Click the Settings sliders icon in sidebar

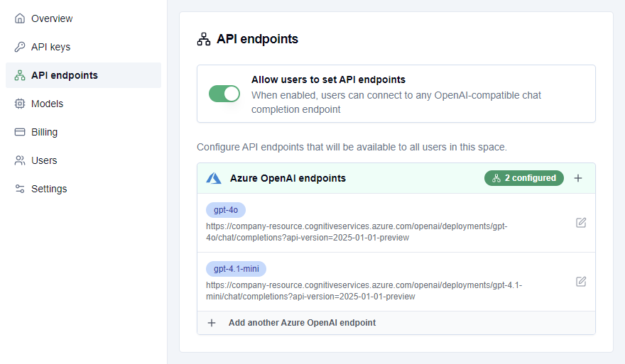click(x=20, y=189)
